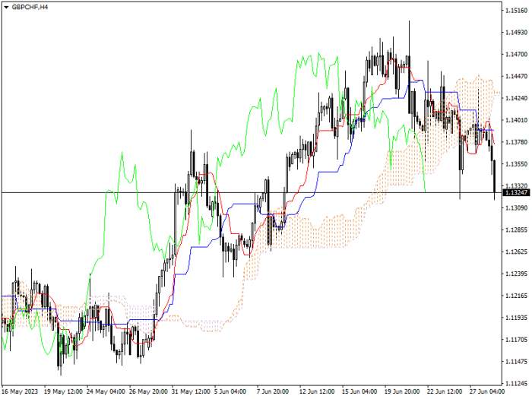Click the 19 May 12:00 time label
Screen dimensions: 532x399
point(63,391)
